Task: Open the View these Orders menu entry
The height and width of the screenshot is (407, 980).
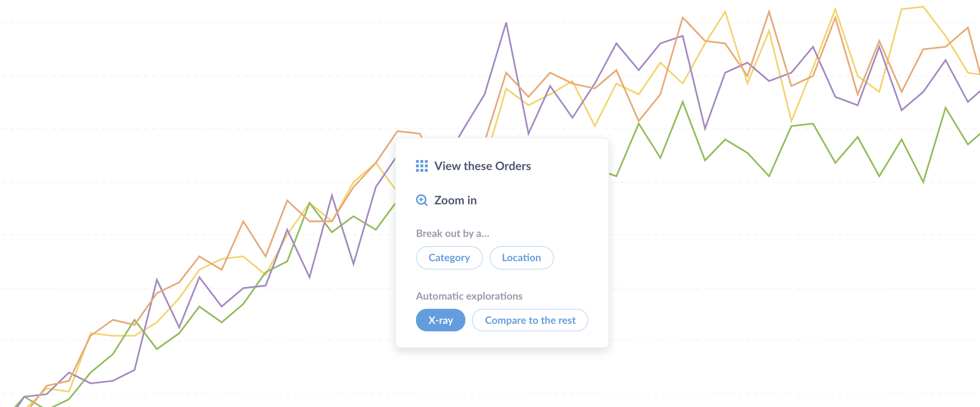Action: click(473, 166)
